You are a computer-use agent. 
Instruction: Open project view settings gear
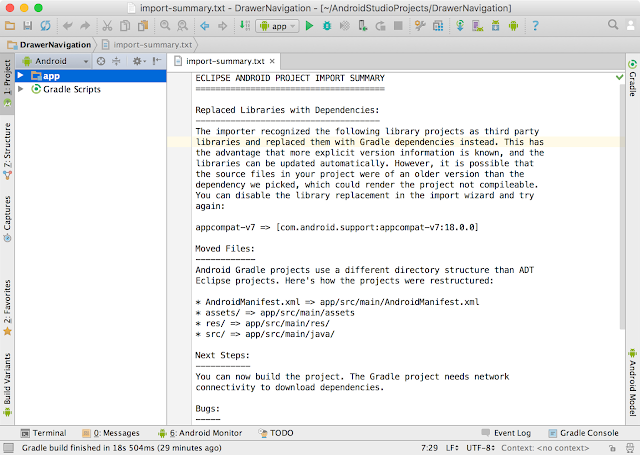click(139, 61)
